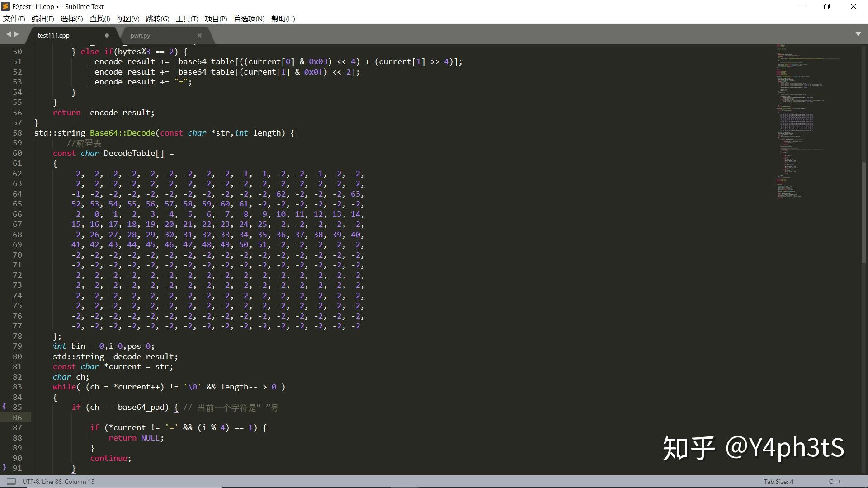The width and height of the screenshot is (868, 488).
Task: Open the Tab Size: 4 indent settings
Action: point(778,482)
